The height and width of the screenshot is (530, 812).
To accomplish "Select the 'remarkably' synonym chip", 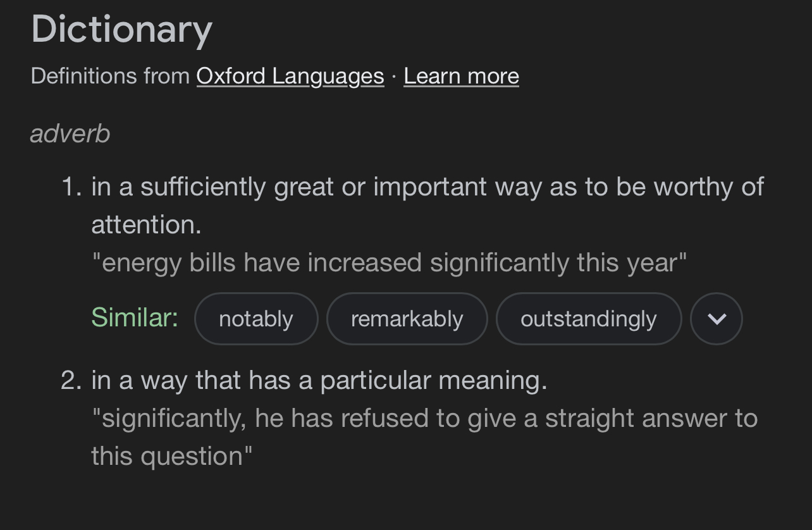I will (407, 319).
